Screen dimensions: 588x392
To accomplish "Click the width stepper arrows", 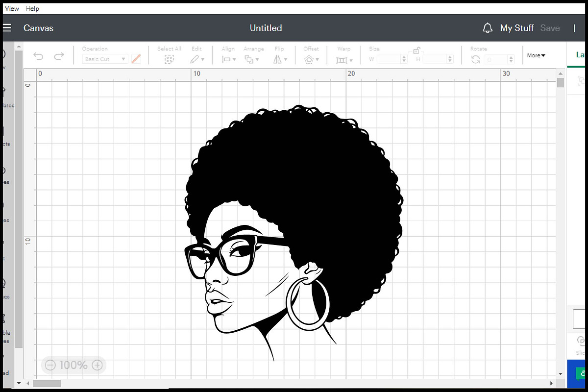I will click(404, 59).
